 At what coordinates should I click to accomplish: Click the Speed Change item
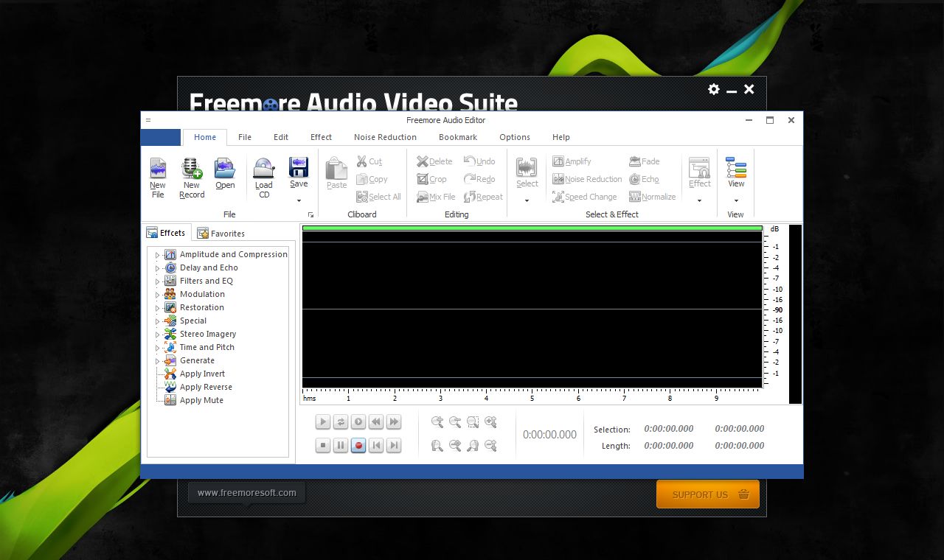(584, 197)
